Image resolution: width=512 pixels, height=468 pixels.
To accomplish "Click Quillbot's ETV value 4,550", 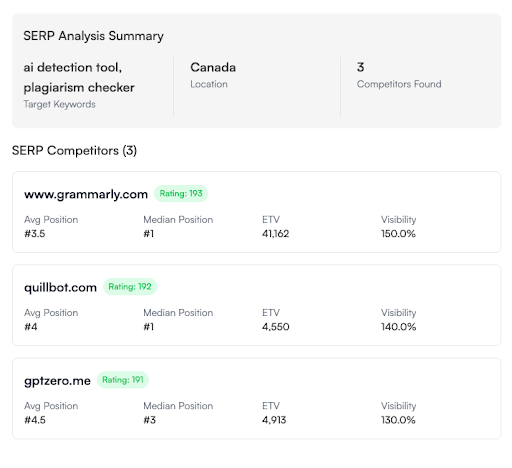I will point(276,327).
